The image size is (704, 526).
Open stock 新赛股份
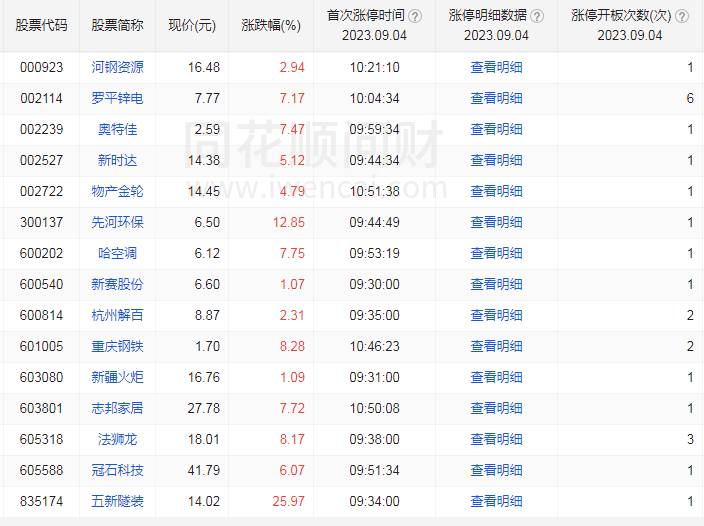coord(118,284)
